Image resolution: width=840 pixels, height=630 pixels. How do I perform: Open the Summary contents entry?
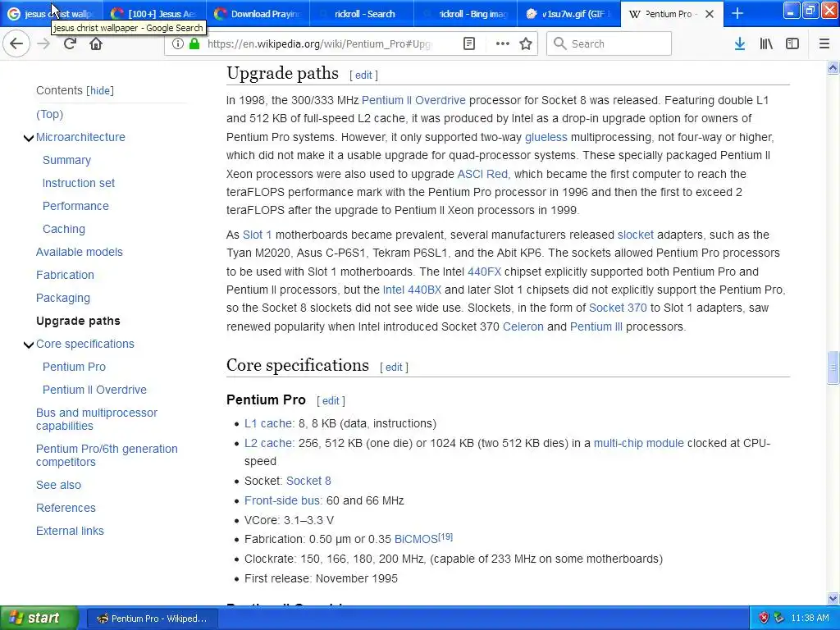click(66, 160)
